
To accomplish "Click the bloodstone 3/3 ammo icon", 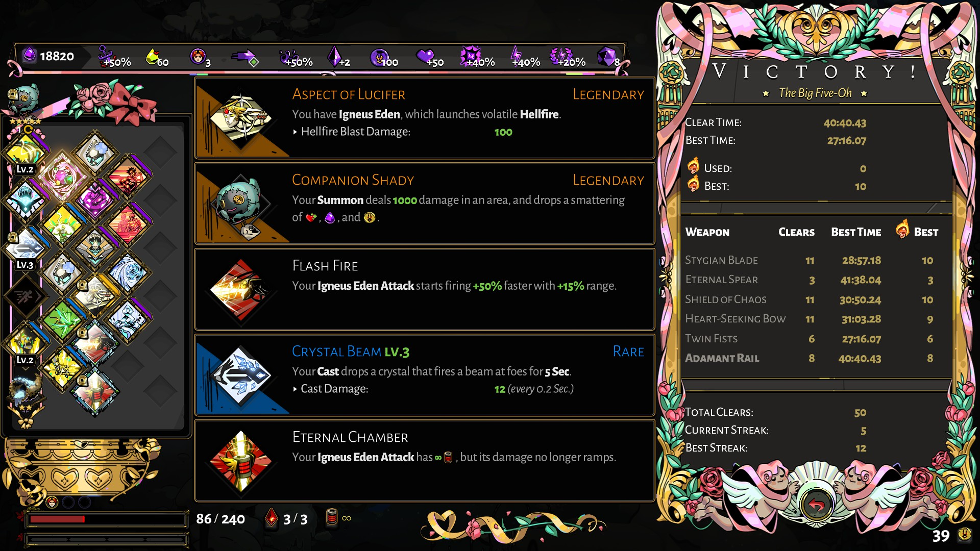I will click(x=272, y=518).
